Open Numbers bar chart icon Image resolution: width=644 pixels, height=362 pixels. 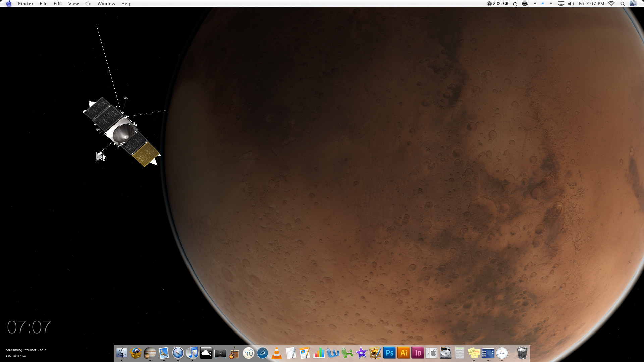[319, 353]
